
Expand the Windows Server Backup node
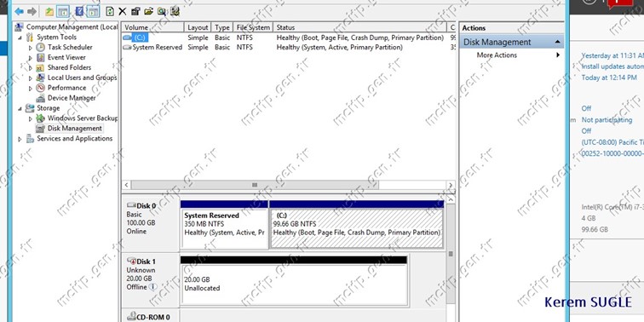coord(31,118)
